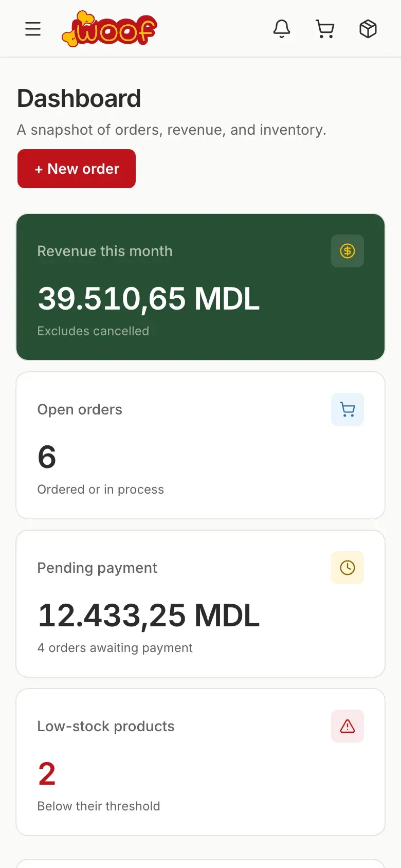This screenshot has width=401, height=868.
Task: Click the Low-stock products label
Action: point(106,726)
